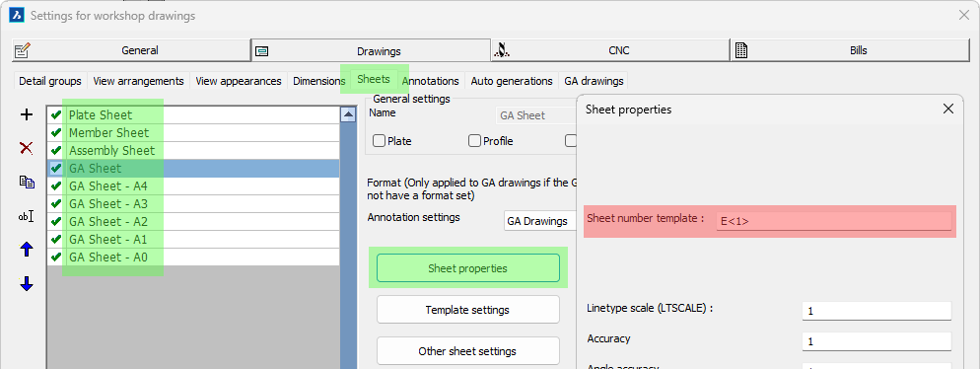Uncheck the green tick for Plate Sheet
This screenshot has height=369, width=980.
56,115
